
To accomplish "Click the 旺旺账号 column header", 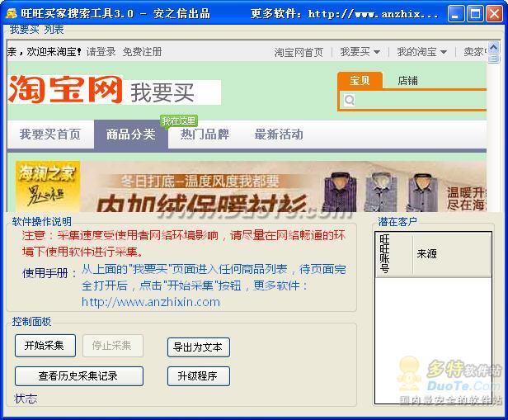I will tap(394, 254).
